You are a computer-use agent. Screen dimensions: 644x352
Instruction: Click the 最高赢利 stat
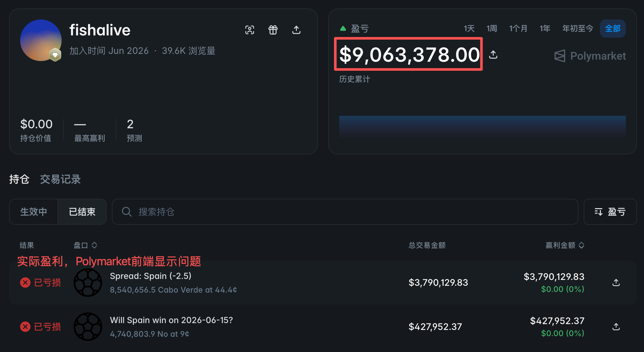point(89,130)
